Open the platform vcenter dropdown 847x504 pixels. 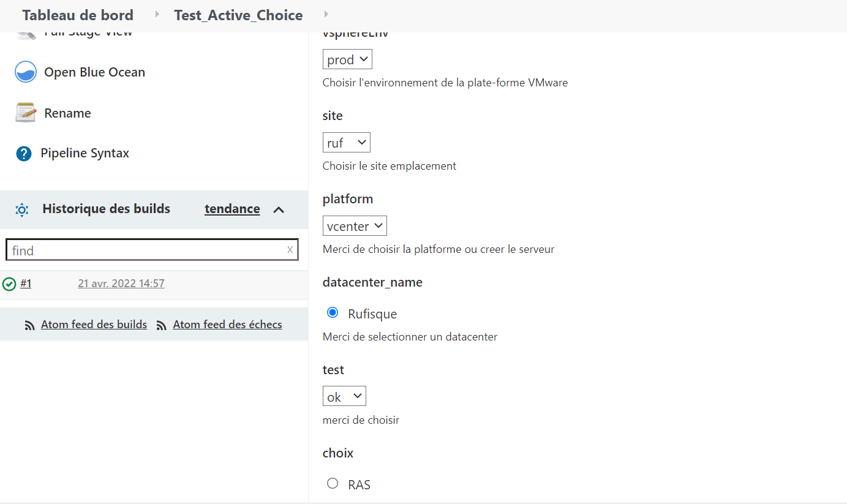click(355, 226)
